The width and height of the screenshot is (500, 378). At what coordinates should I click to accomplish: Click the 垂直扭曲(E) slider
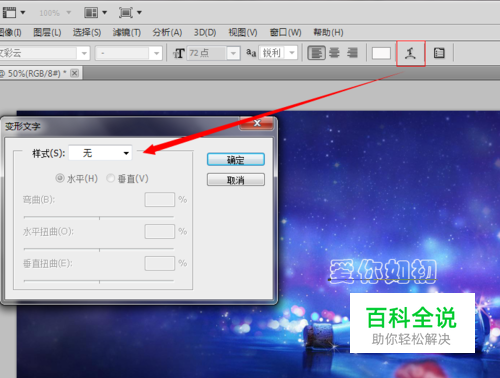pyautogui.click(x=99, y=281)
